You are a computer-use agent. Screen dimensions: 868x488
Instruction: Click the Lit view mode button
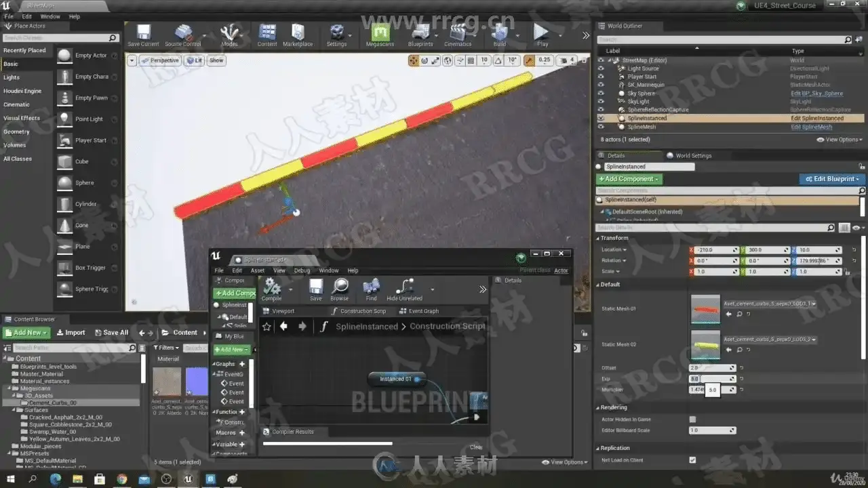(x=195, y=60)
